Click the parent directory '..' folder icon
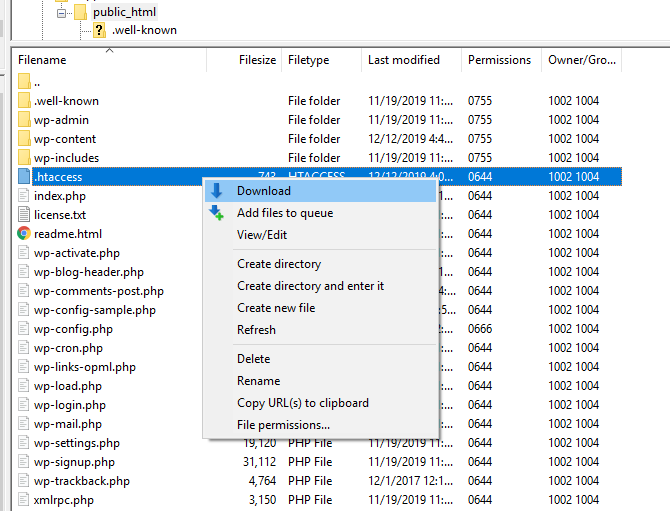 click(25, 82)
